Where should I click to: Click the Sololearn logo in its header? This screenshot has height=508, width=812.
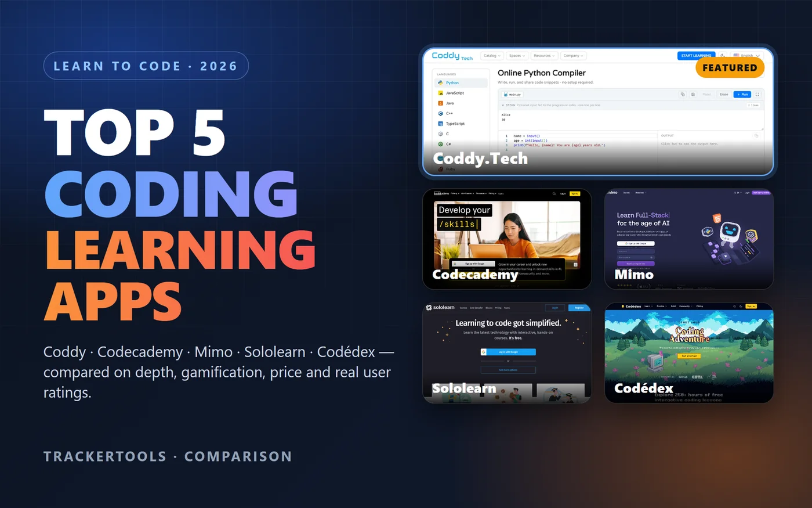[440, 307]
